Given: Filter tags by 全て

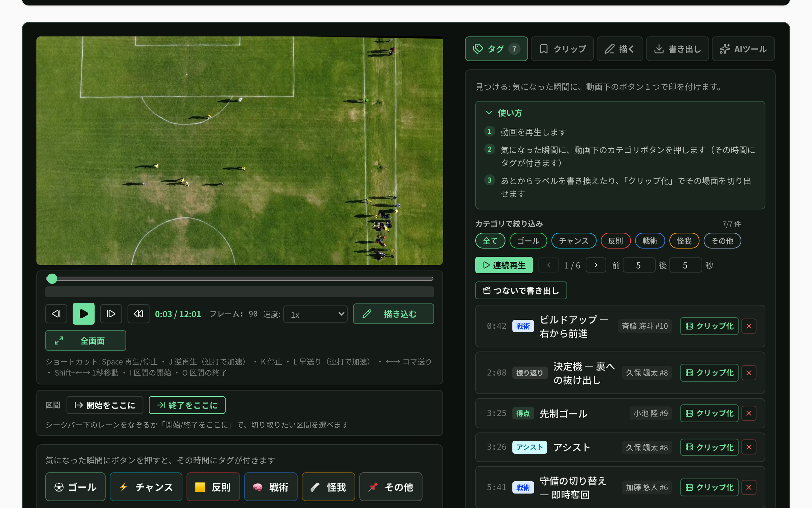Looking at the screenshot, I should click(490, 241).
